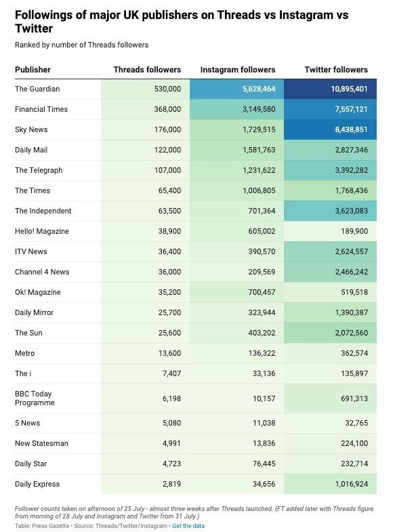This screenshot has width=395, height=532.
Task: Select Ok! Magazine Twitter value 519,518
Action: 354,293
